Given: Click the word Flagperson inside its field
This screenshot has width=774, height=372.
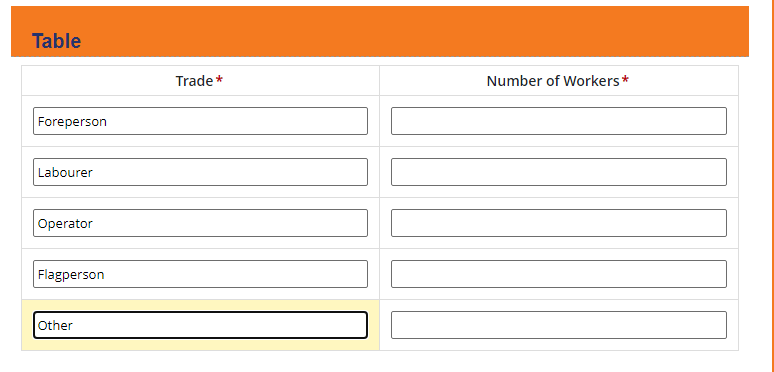Looking at the screenshot, I should (x=71, y=274).
